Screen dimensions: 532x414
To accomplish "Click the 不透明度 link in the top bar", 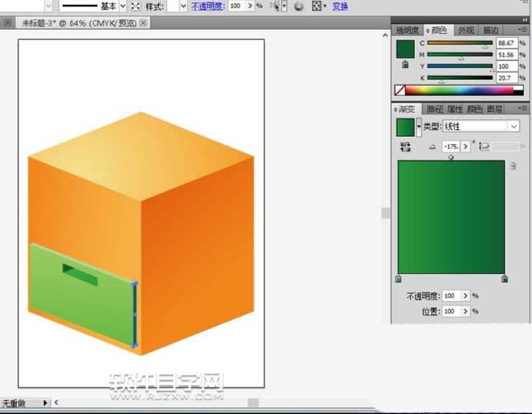I will click(x=207, y=6).
